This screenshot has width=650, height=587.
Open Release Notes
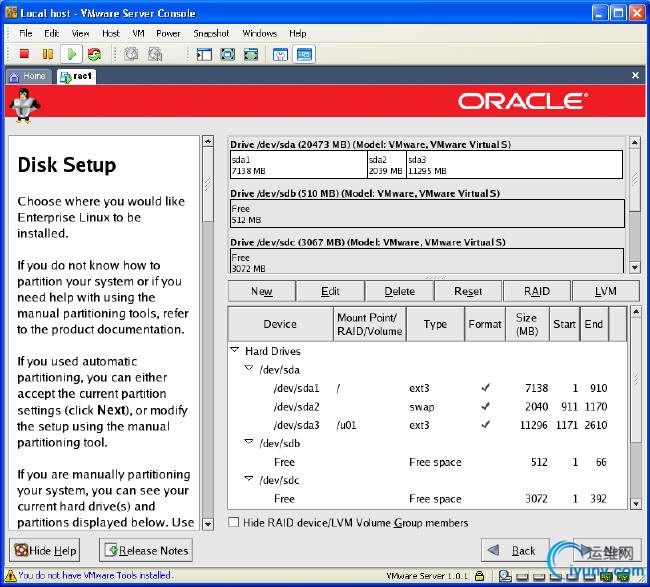(x=146, y=550)
